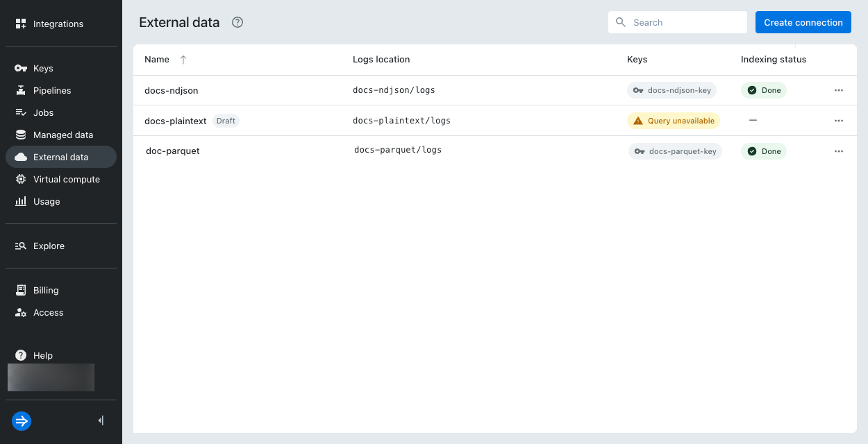868x444 pixels.
Task: Open Help menu
Action: point(61,355)
